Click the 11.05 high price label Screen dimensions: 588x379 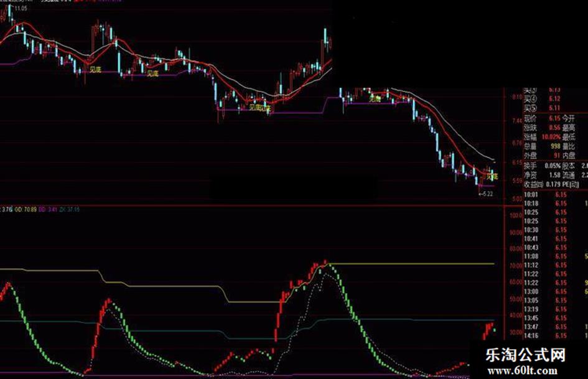pyautogui.click(x=21, y=8)
